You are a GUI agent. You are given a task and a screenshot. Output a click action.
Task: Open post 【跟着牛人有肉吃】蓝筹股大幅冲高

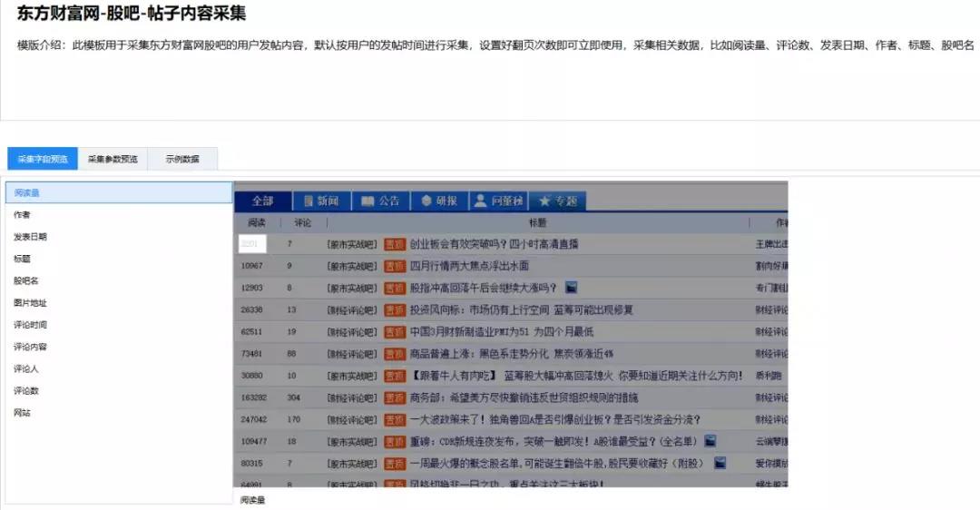coord(576,376)
